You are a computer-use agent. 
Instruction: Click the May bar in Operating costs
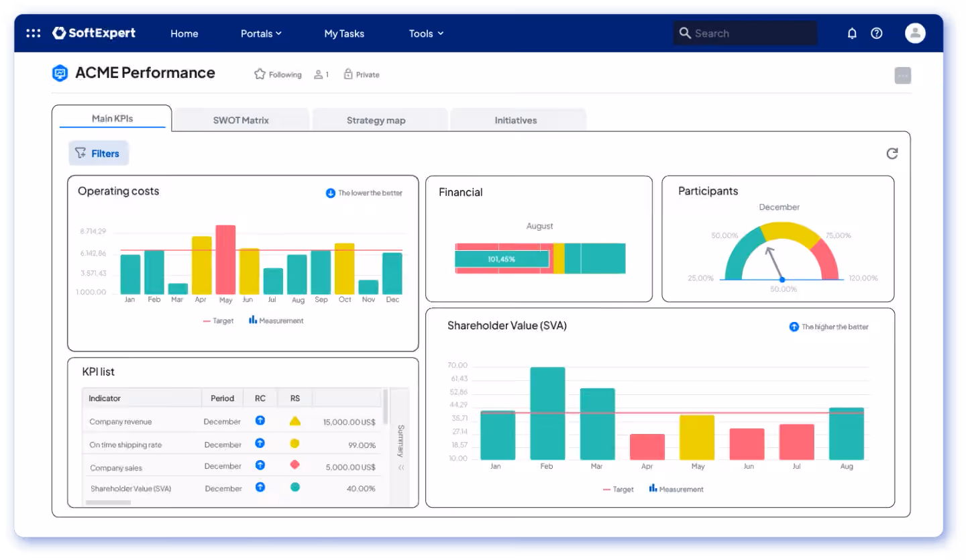click(x=225, y=260)
